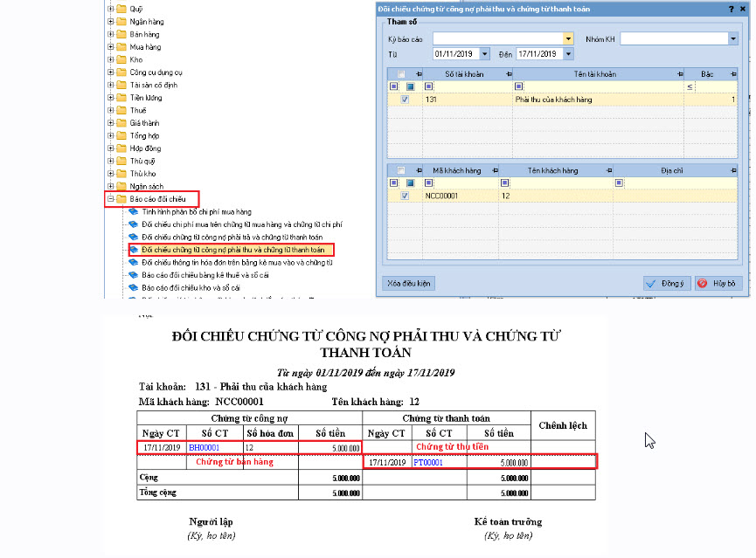756x558 pixels.
Task: Select the Thuế folder icon
Action: (x=121, y=110)
